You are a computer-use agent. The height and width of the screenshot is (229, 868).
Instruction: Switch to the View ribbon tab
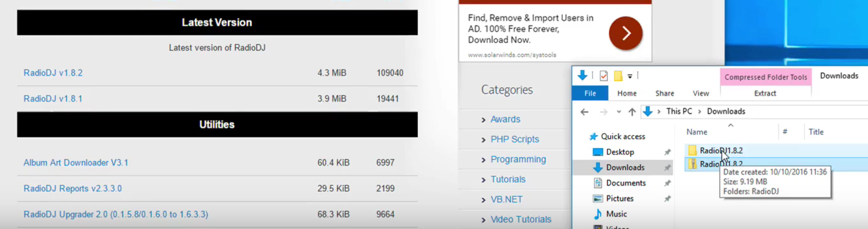[x=701, y=93]
